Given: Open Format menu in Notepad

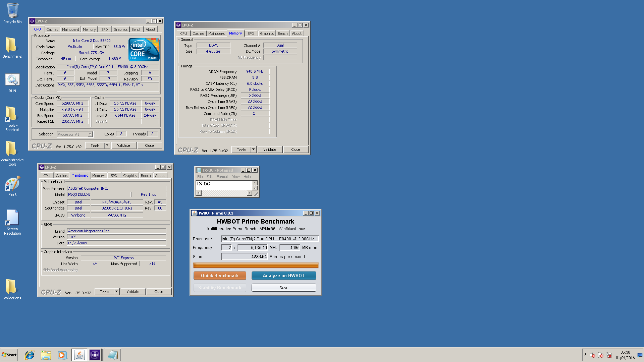Looking at the screenshot, I should click(x=222, y=177).
